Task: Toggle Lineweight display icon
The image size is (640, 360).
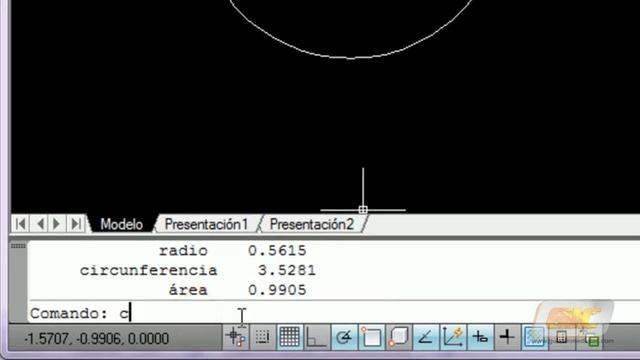Action: point(507,337)
